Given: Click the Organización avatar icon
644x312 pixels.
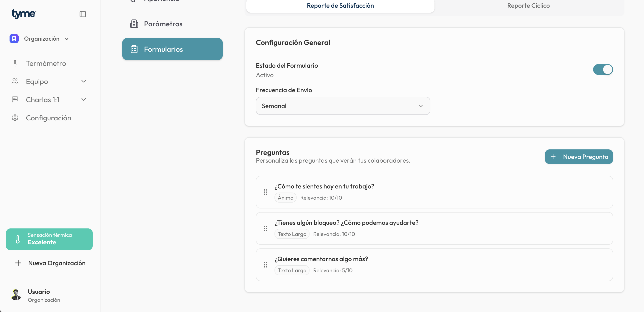Looking at the screenshot, I should [x=14, y=38].
